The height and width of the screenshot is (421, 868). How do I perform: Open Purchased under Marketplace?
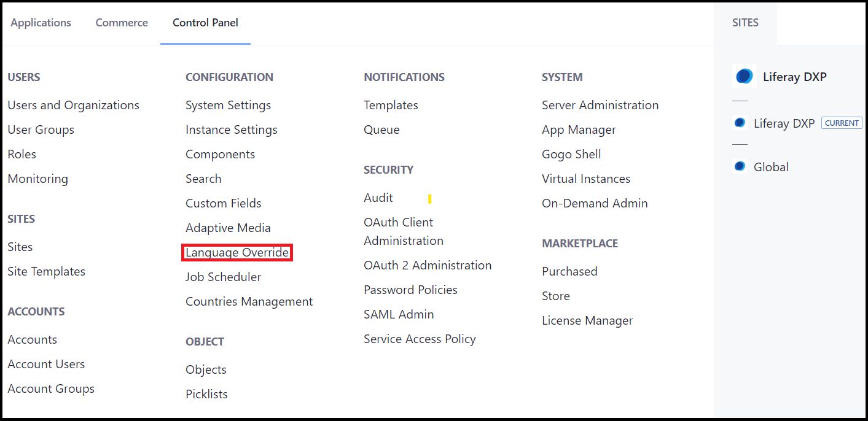coord(569,271)
